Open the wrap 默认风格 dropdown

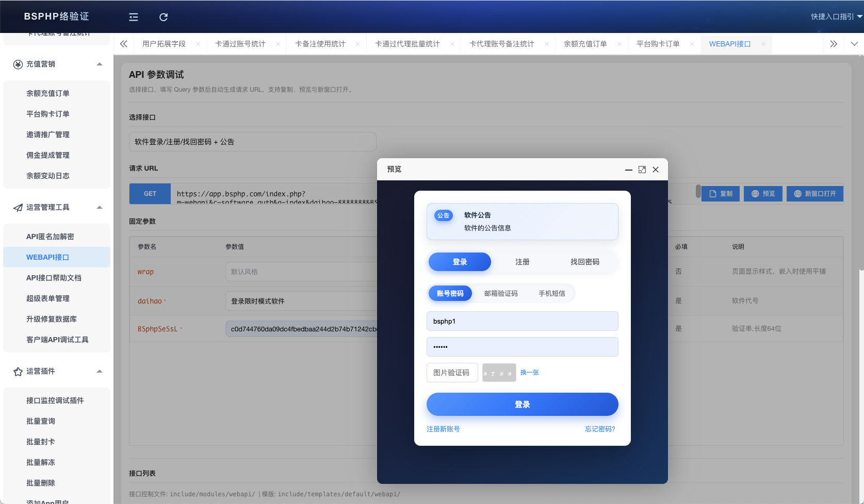click(x=301, y=272)
